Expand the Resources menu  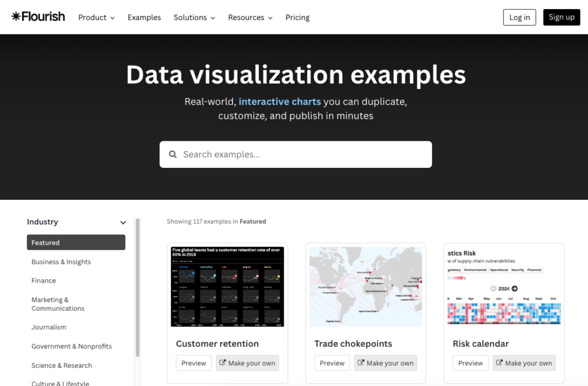pos(250,17)
